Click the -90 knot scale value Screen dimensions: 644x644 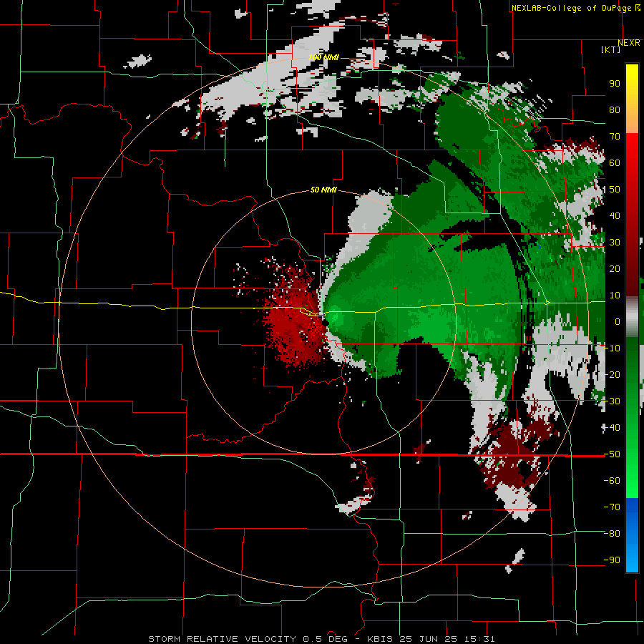click(x=613, y=560)
